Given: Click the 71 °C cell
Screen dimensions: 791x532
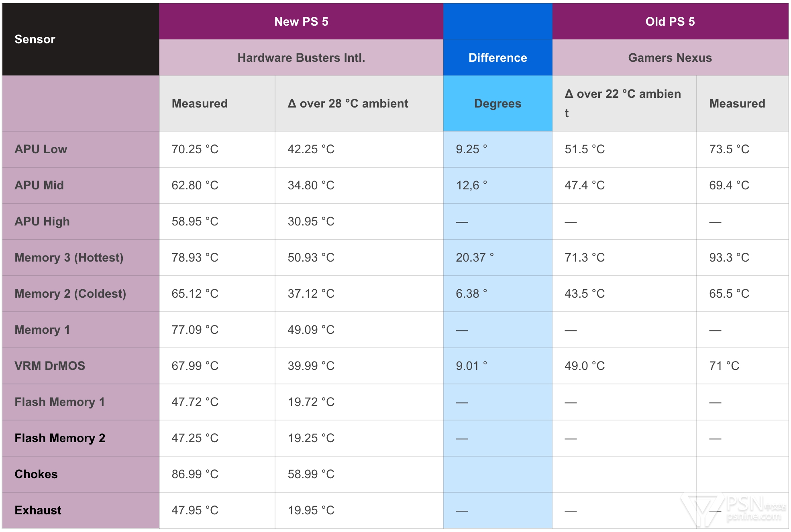Looking at the screenshot, I should click(x=742, y=366).
